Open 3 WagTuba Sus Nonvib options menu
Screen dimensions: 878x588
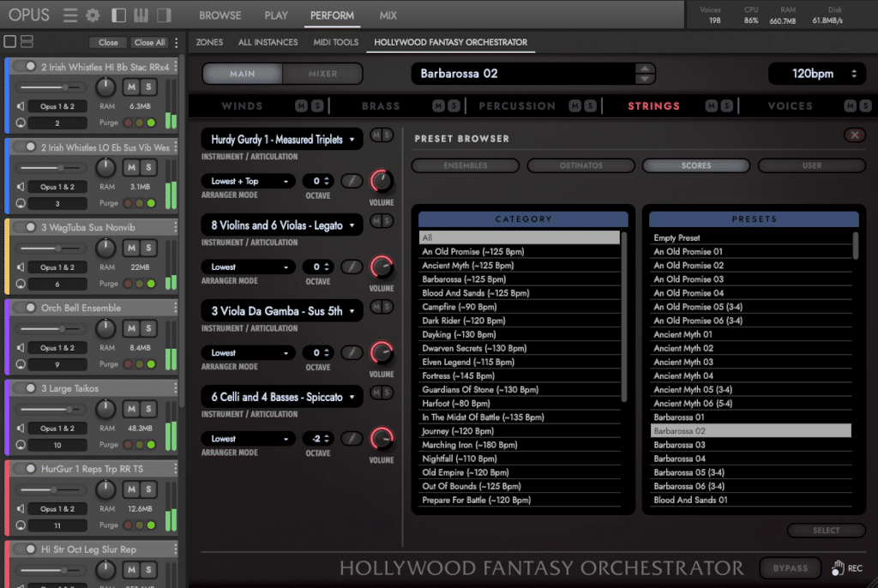pos(175,227)
